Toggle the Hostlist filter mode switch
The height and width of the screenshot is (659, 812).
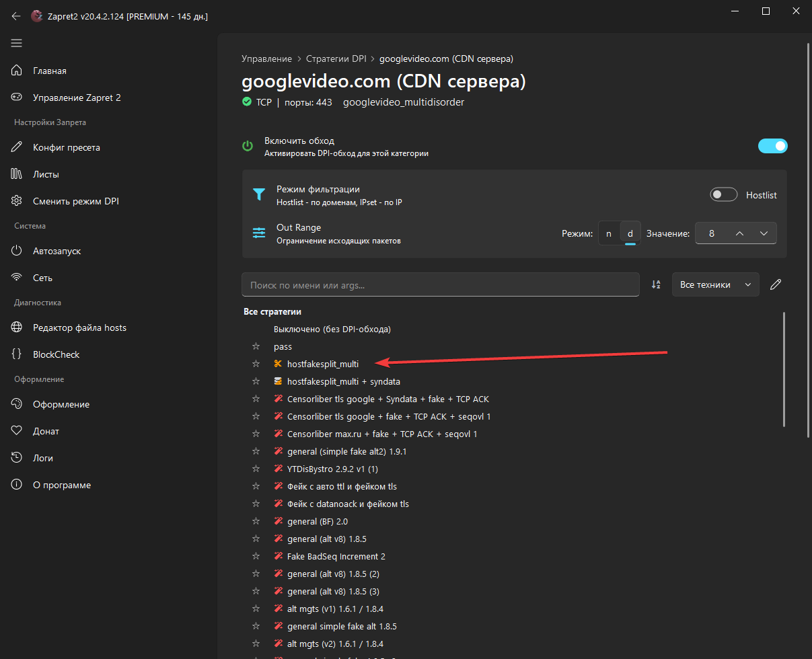click(x=724, y=195)
